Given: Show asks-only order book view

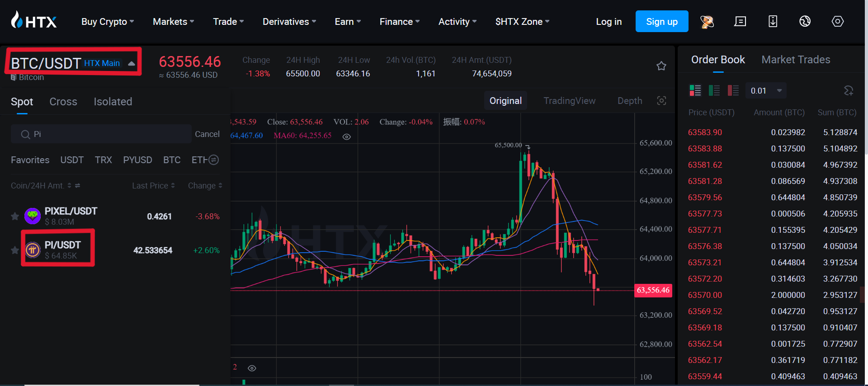Looking at the screenshot, I should click(x=733, y=90).
